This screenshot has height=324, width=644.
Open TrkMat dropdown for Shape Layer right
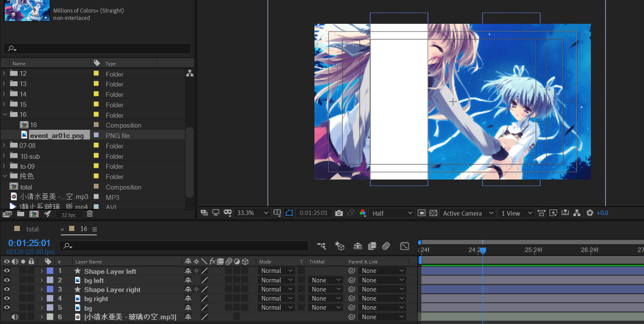tap(325, 289)
